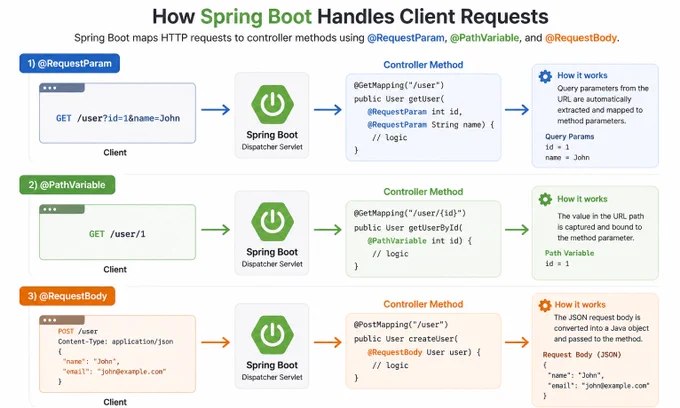
Task: Click the "Client" label under the POST /user box
Action: click(x=115, y=402)
